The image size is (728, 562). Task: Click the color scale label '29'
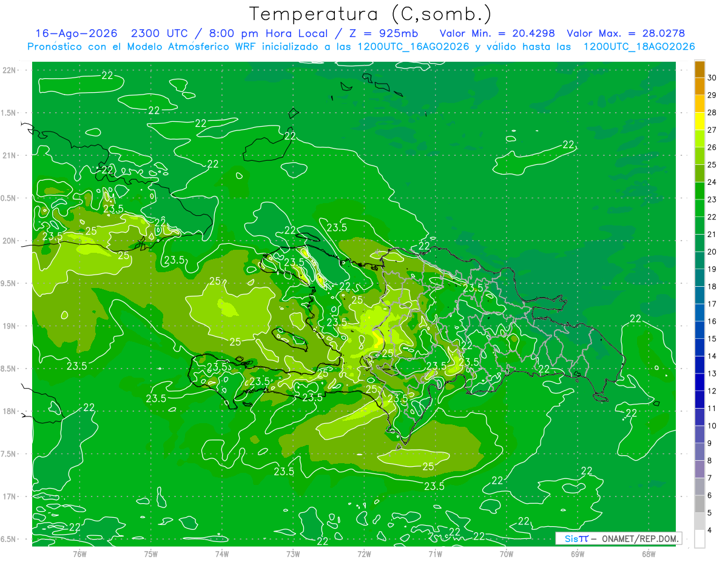click(x=713, y=95)
